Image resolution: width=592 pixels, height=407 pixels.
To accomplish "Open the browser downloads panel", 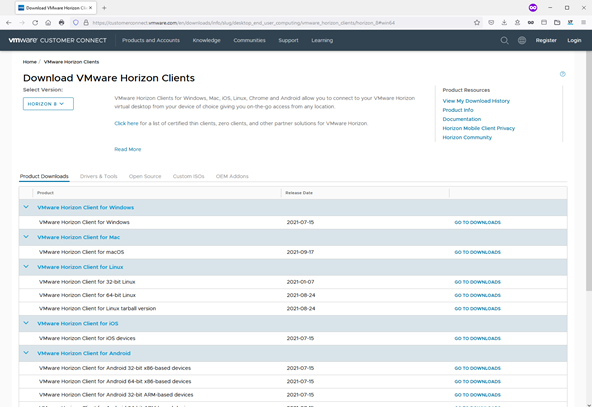I will click(504, 23).
